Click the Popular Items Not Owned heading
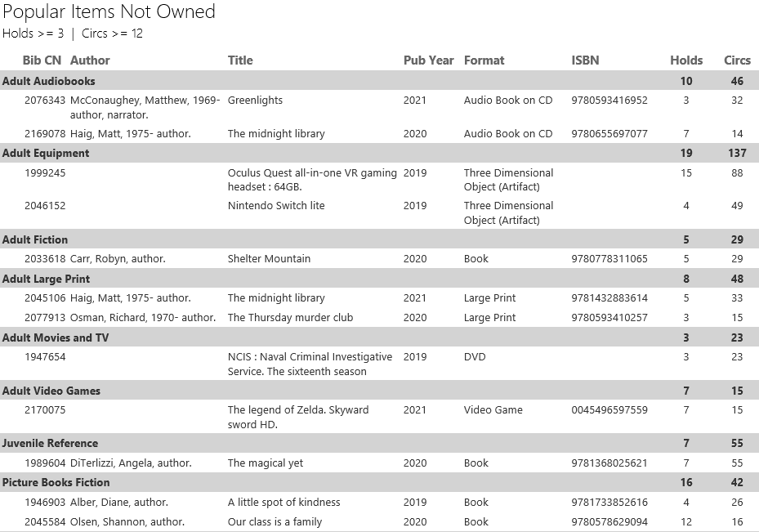Screen dimensions: 759x532 109,11
